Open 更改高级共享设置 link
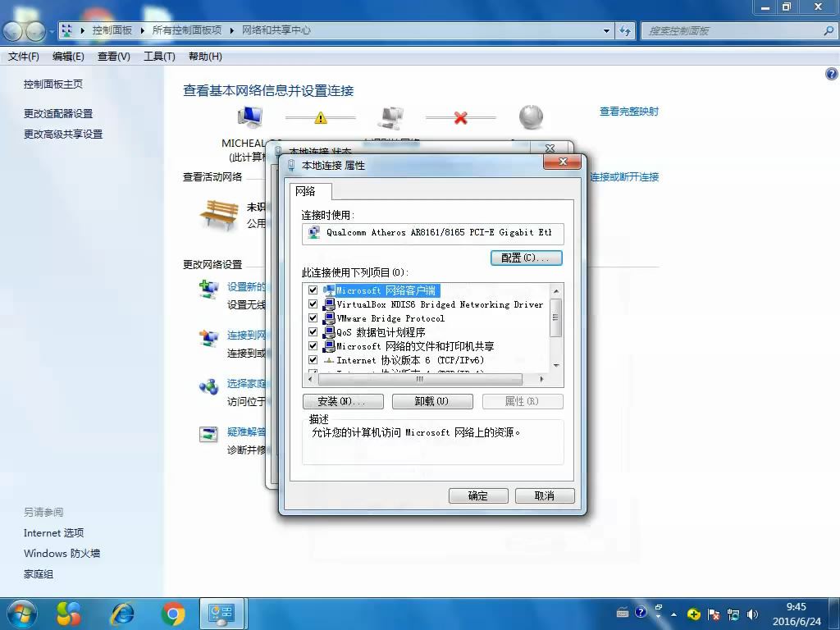This screenshot has width=840, height=630. pos(62,134)
